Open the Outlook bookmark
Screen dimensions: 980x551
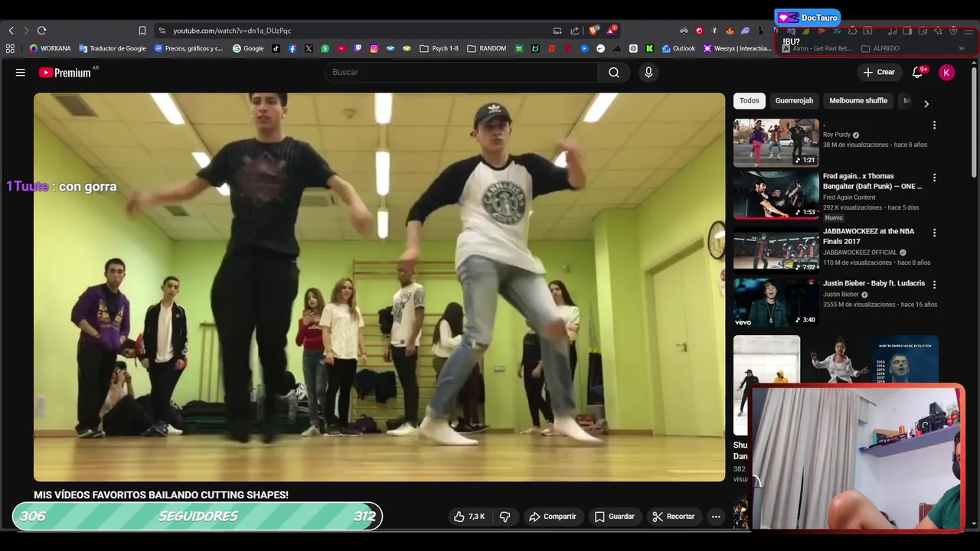tap(678, 48)
